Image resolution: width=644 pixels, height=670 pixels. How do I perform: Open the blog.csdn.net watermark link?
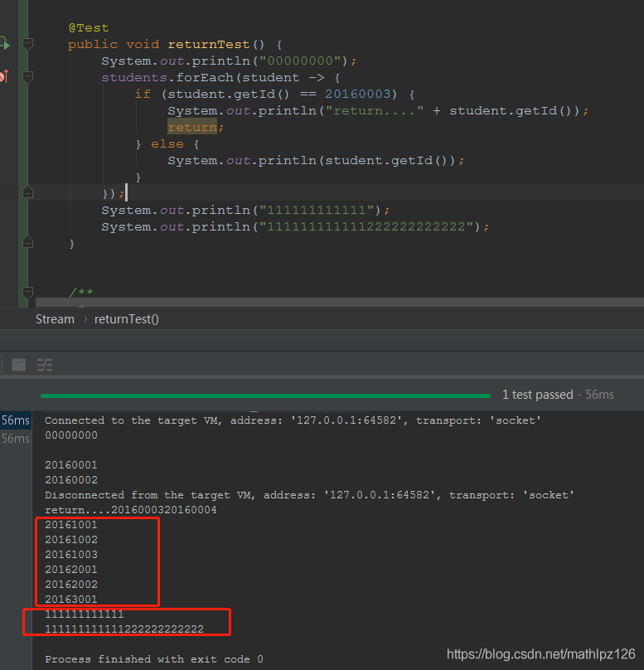point(540,654)
